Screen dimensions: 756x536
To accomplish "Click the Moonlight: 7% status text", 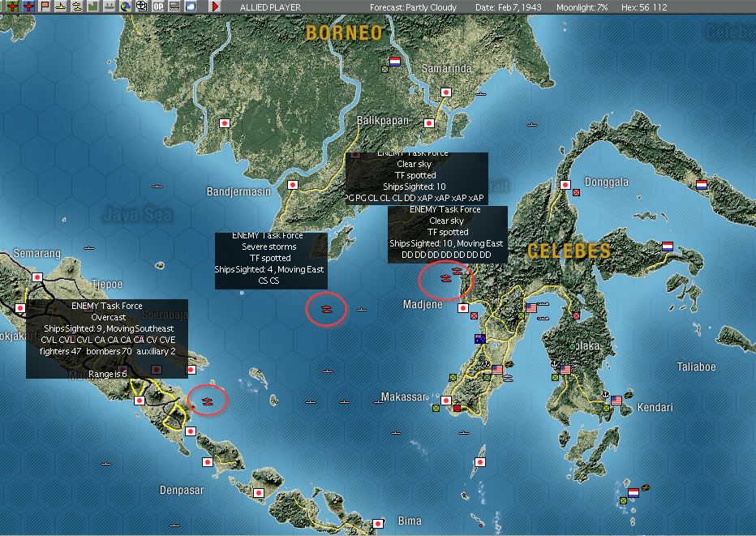I will pyautogui.click(x=582, y=7).
